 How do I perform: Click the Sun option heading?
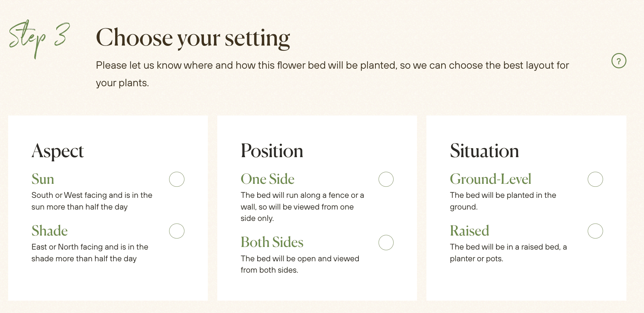[43, 179]
